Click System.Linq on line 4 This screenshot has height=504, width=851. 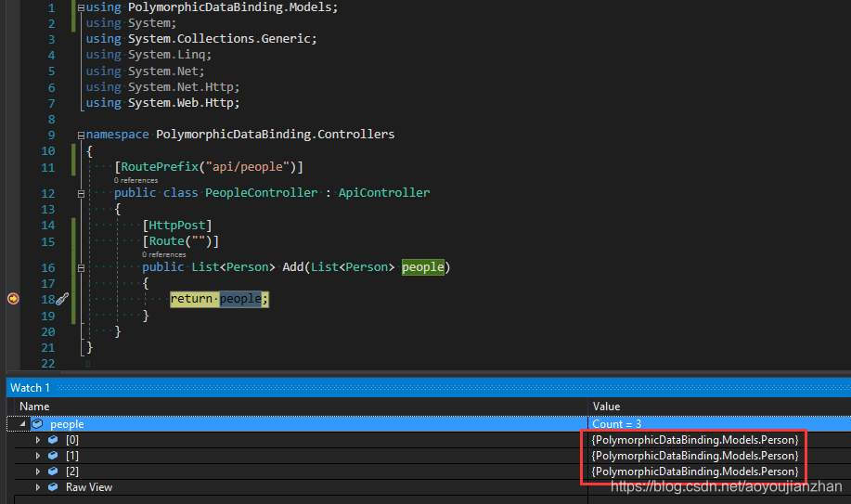[167, 55]
